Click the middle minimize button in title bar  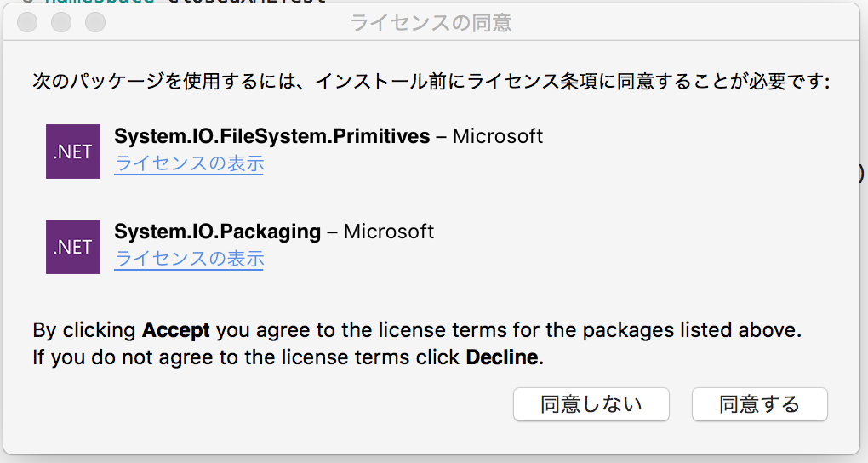pos(61,23)
